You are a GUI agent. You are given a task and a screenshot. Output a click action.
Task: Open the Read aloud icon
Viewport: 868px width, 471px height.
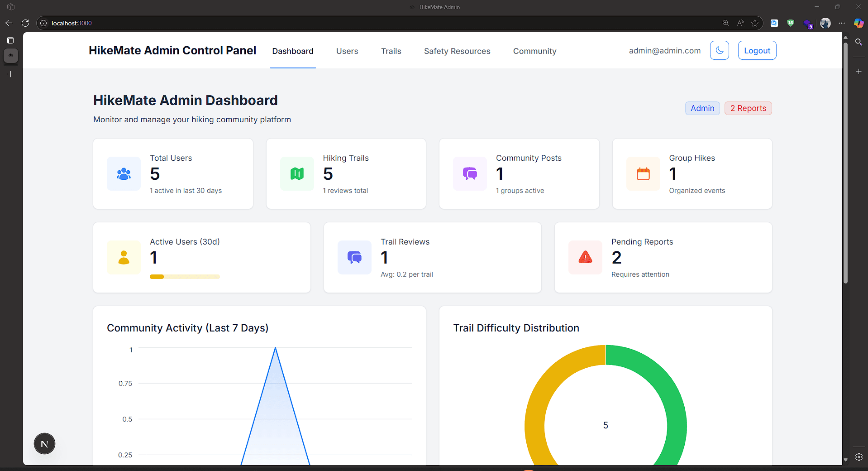740,23
